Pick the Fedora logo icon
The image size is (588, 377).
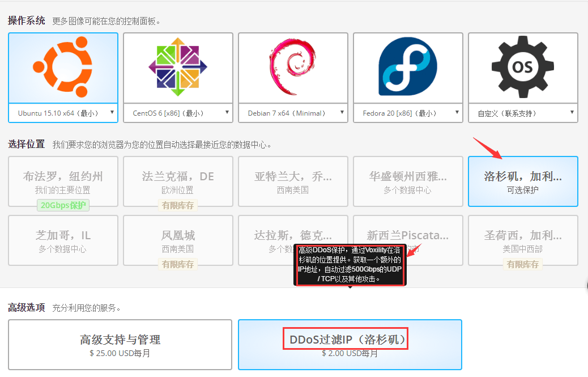(x=408, y=67)
